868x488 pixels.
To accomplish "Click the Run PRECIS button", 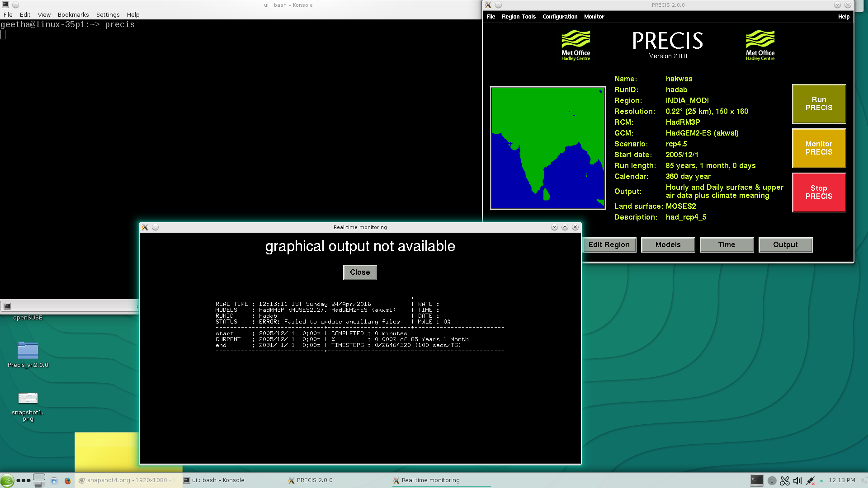I will pos(819,104).
